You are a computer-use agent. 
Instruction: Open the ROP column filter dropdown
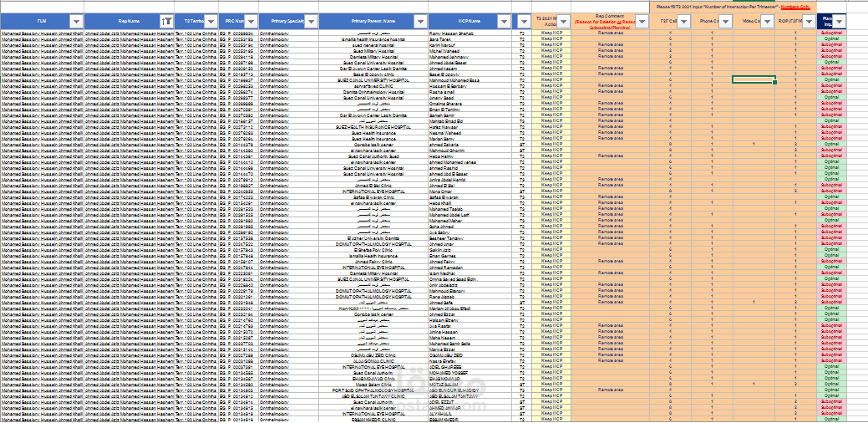pyautogui.click(x=809, y=22)
